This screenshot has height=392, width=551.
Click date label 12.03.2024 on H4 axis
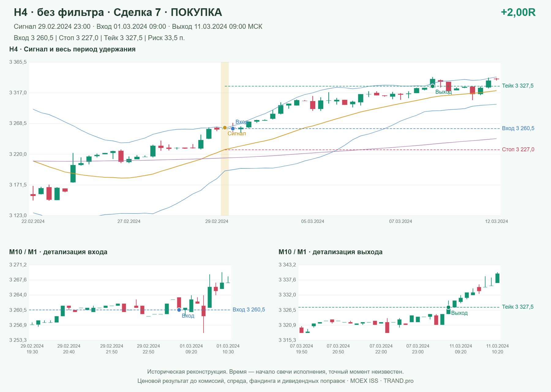point(497,221)
